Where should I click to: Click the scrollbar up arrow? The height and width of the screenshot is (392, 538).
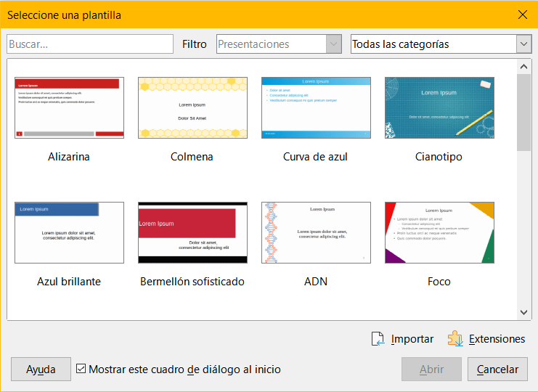[524, 66]
